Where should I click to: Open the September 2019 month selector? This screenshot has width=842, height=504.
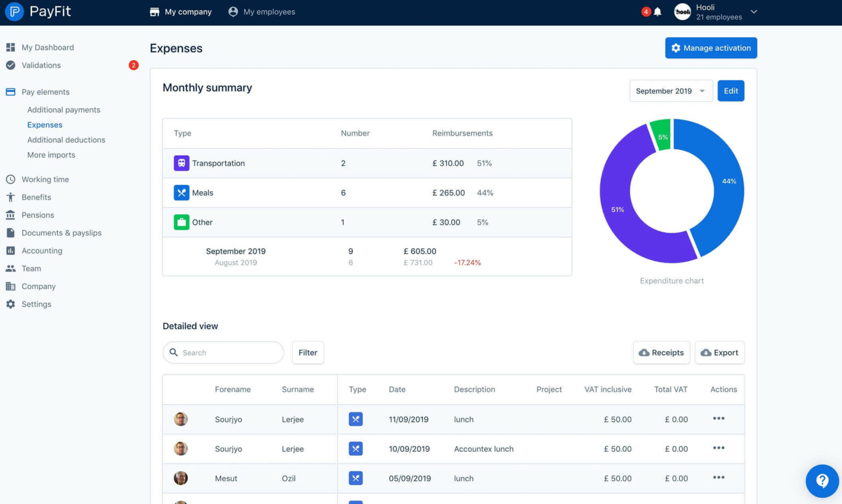pyautogui.click(x=670, y=90)
